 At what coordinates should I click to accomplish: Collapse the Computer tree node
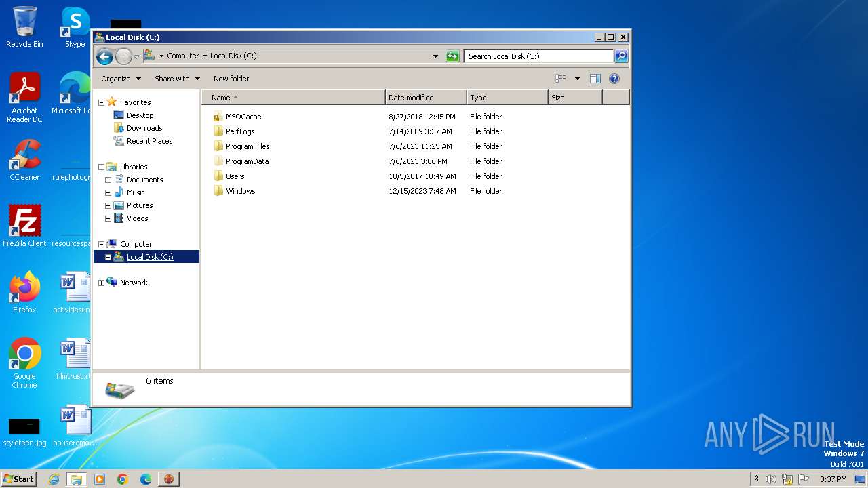101,245
